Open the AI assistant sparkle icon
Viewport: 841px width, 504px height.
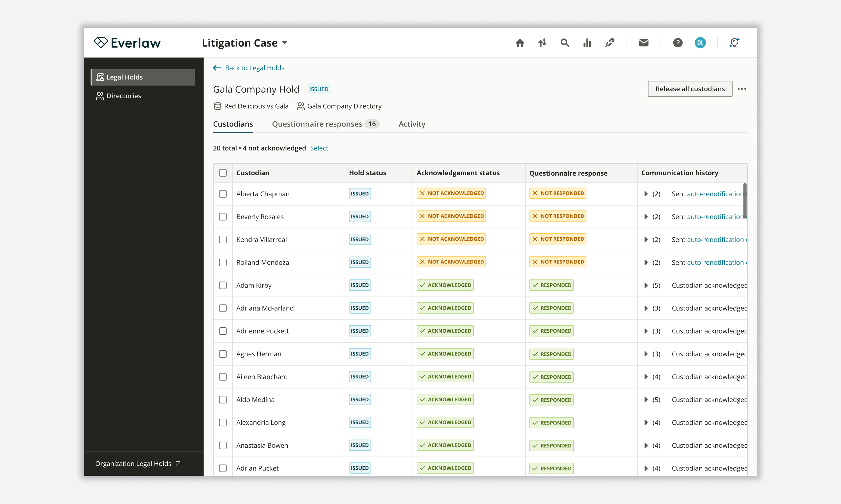pyautogui.click(x=734, y=43)
